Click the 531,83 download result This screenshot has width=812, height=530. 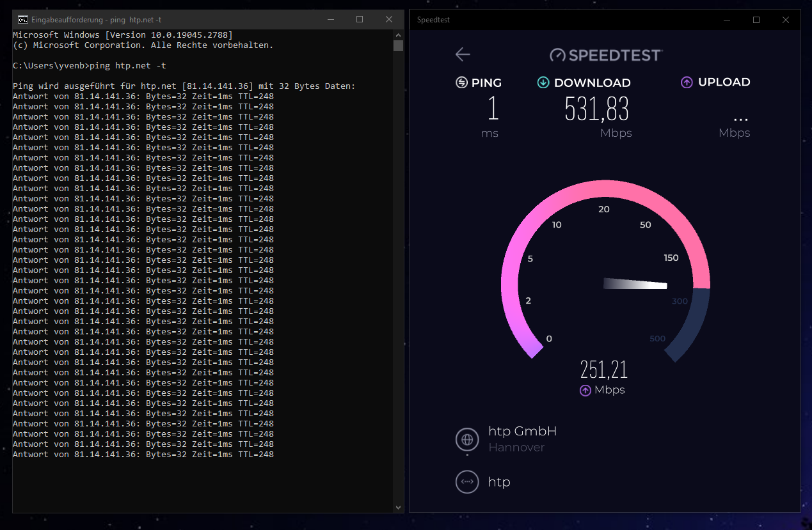pos(597,109)
